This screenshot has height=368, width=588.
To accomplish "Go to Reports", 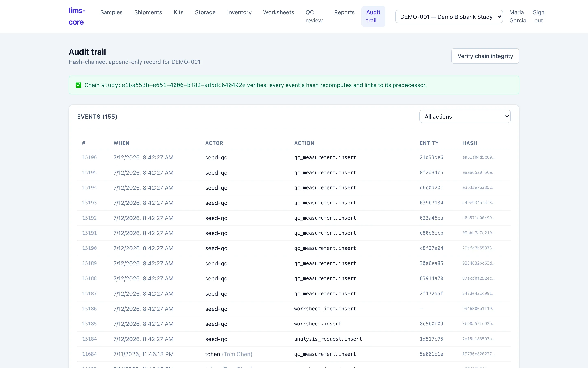I will point(344,12).
